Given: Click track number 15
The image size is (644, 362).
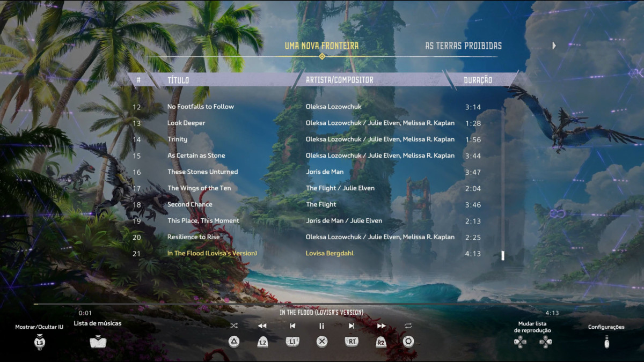Looking at the screenshot, I should [137, 156].
